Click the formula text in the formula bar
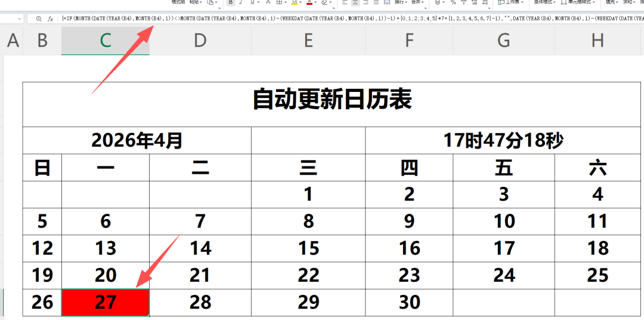 pyautogui.click(x=352, y=19)
